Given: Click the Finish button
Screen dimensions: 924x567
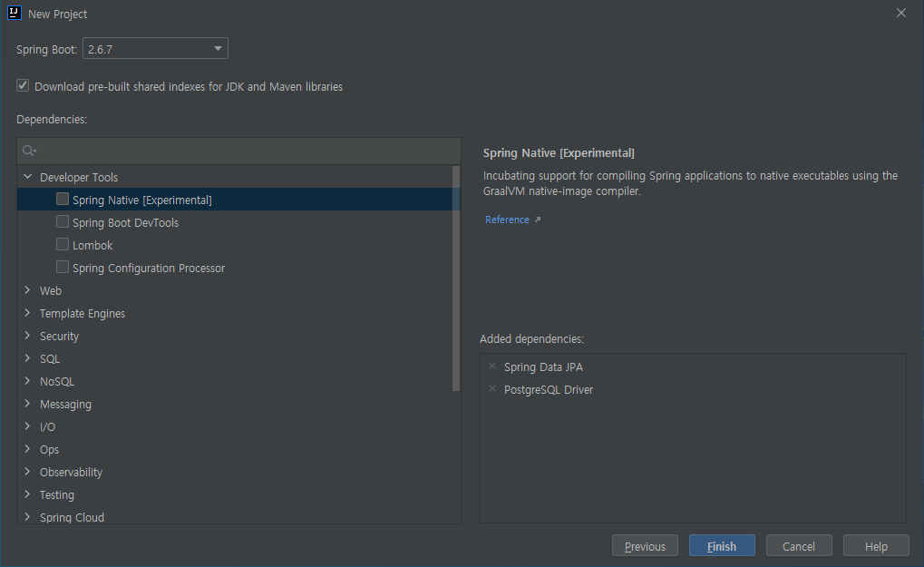Looking at the screenshot, I should 722,546.
